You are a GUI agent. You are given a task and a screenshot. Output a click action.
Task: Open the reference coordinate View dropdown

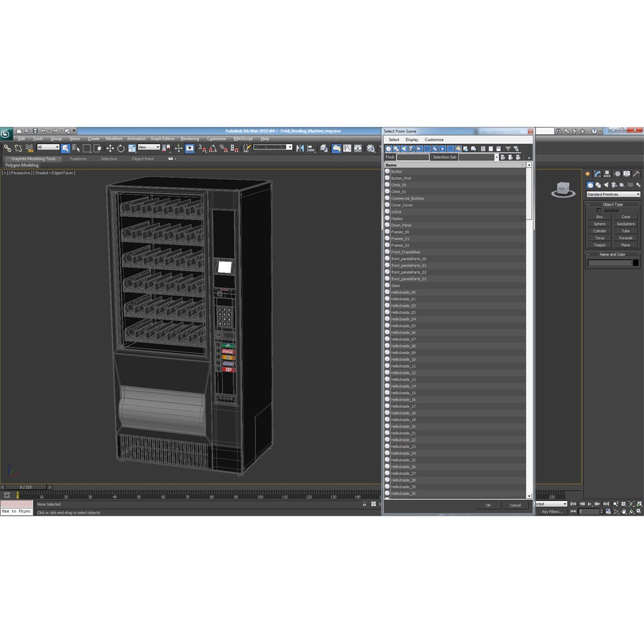click(x=149, y=147)
